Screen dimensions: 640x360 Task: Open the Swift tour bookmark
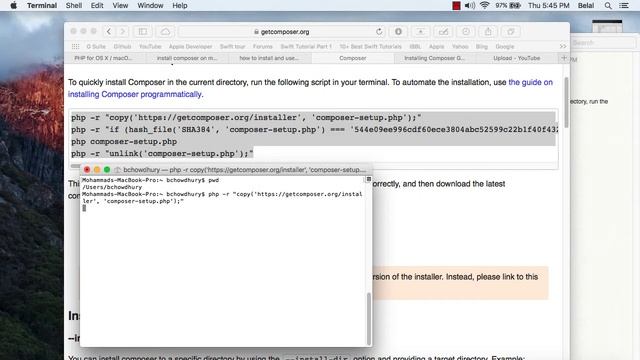[232, 47]
